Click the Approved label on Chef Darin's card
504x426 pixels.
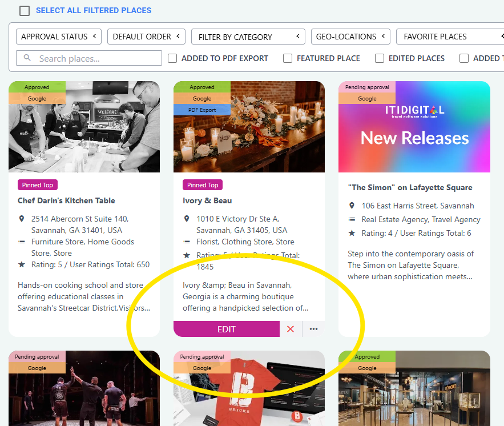37,87
